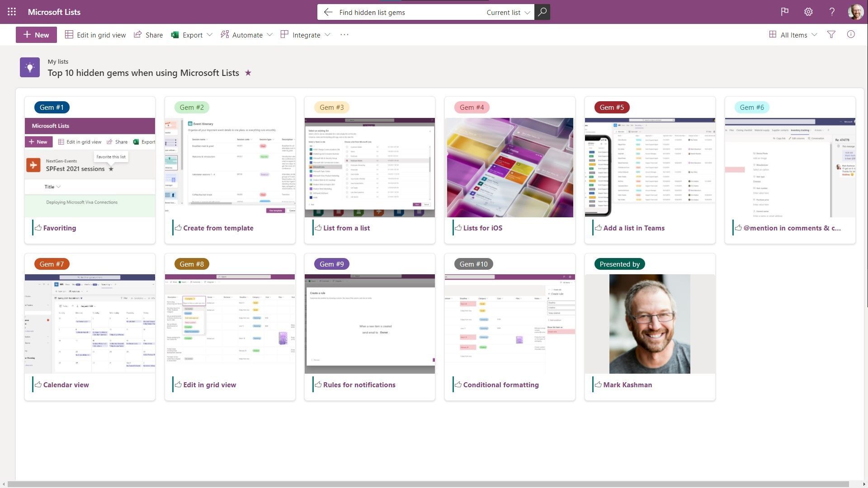Click the search magnifier icon
Image resolution: width=868 pixels, height=488 pixels.
[542, 12]
